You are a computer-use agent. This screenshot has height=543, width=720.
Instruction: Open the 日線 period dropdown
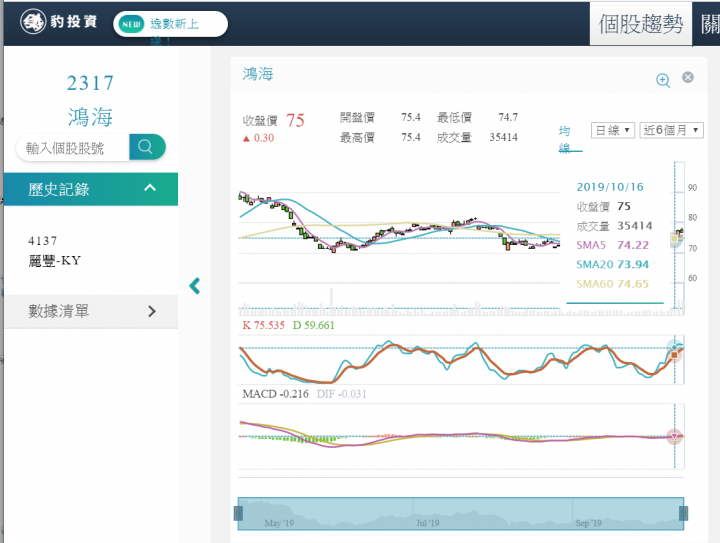tap(613, 130)
